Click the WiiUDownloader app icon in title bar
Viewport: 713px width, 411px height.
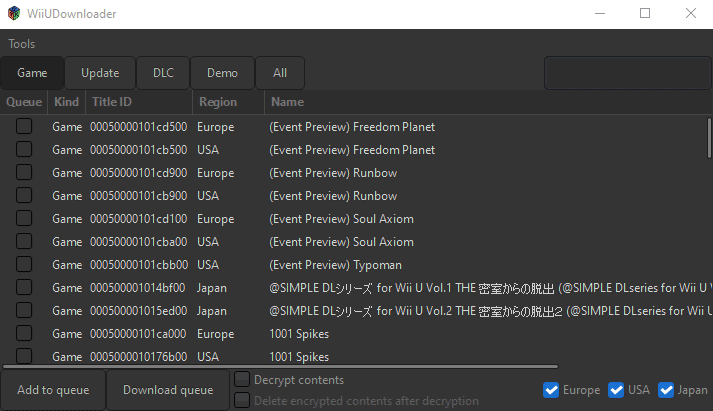(x=14, y=14)
